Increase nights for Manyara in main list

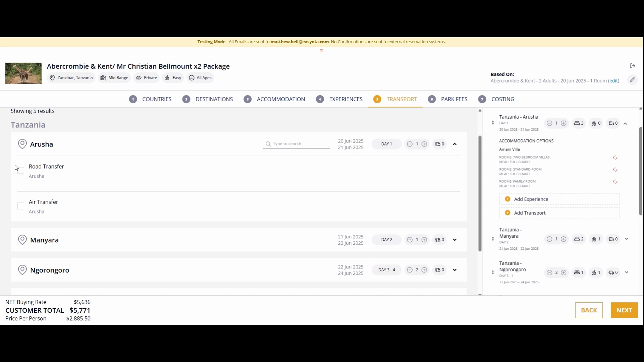pyautogui.click(x=424, y=240)
